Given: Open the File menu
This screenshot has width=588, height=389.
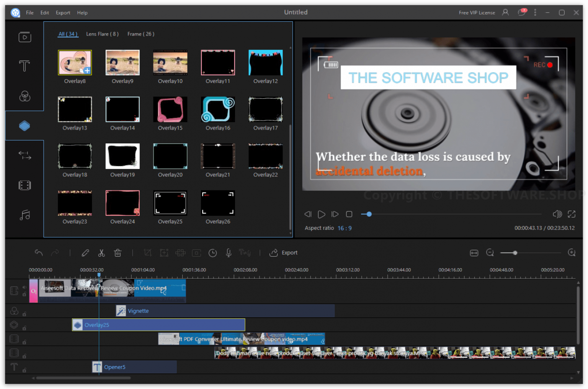Looking at the screenshot, I should [x=30, y=13].
